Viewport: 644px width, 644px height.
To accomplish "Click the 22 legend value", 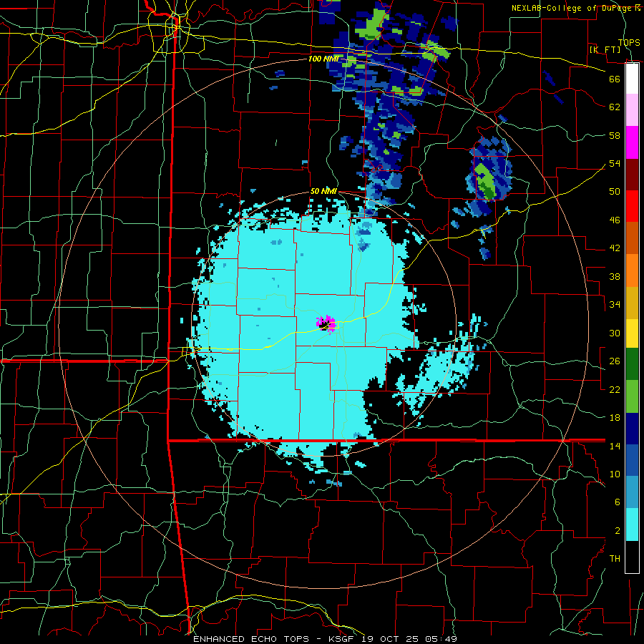I will 615,389.
